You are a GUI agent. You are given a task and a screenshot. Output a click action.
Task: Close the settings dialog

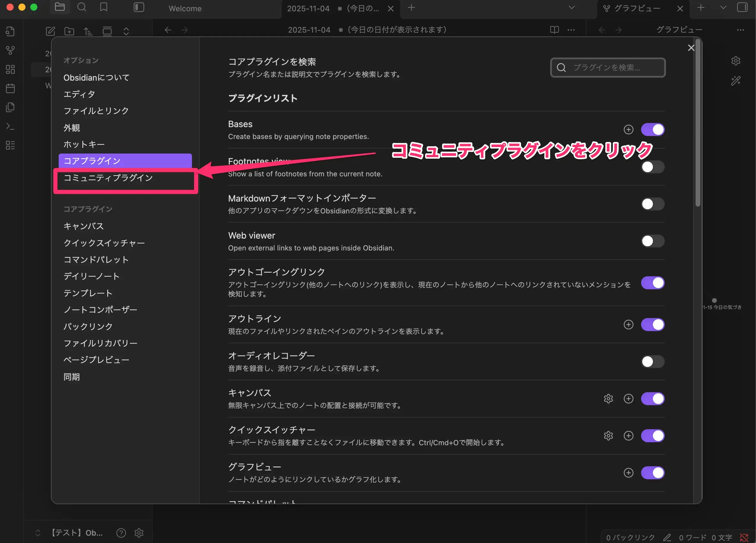691,48
